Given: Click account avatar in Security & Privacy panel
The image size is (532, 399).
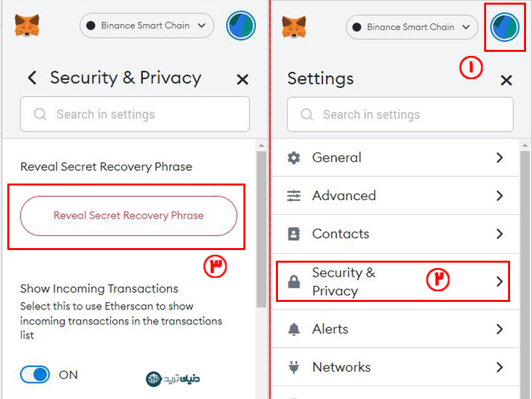Looking at the screenshot, I should coord(241,25).
